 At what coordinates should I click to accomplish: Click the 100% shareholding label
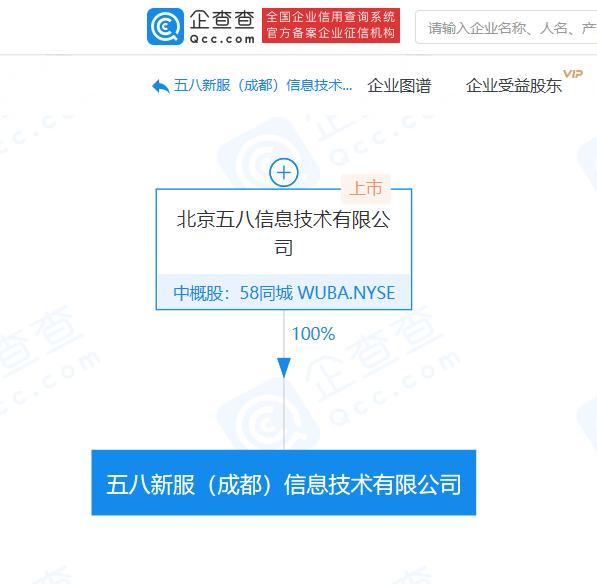tap(313, 334)
